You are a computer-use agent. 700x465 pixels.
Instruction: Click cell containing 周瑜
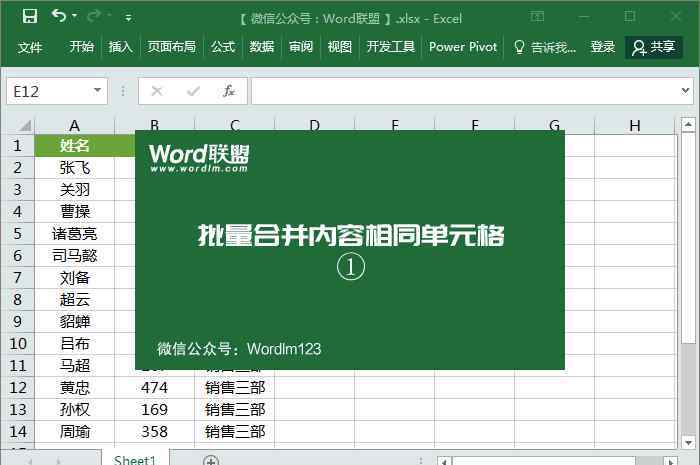pos(75,432)
